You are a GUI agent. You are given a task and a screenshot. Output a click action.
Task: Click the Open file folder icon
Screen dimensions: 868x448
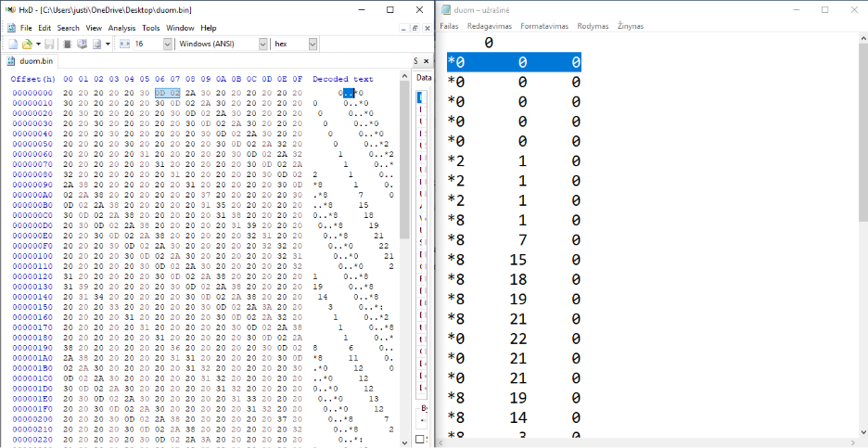pos(27,44)
